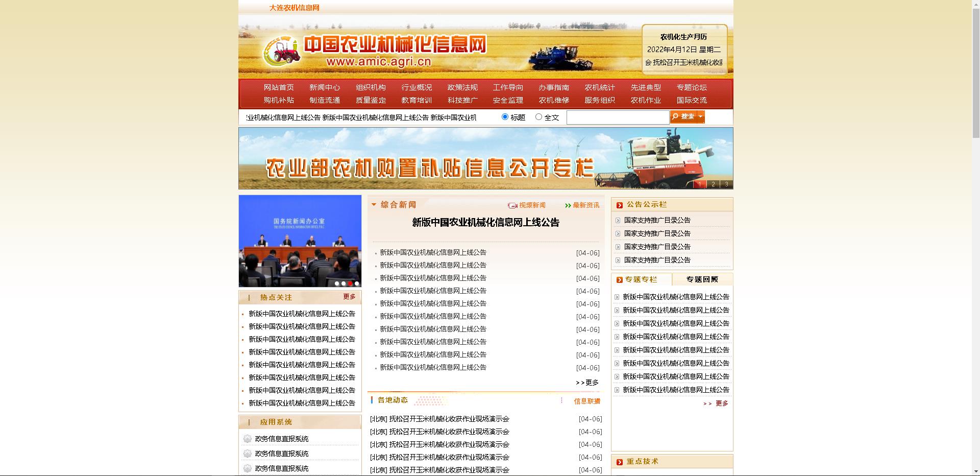Click the magnifier icon on search button
The width and height of the screenshot is (980, 476).
click(x=675, y=117)
